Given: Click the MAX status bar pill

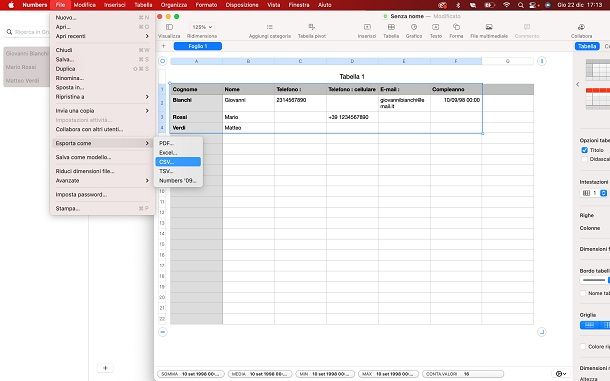Looking at the screenshot, I should (388, 374).
